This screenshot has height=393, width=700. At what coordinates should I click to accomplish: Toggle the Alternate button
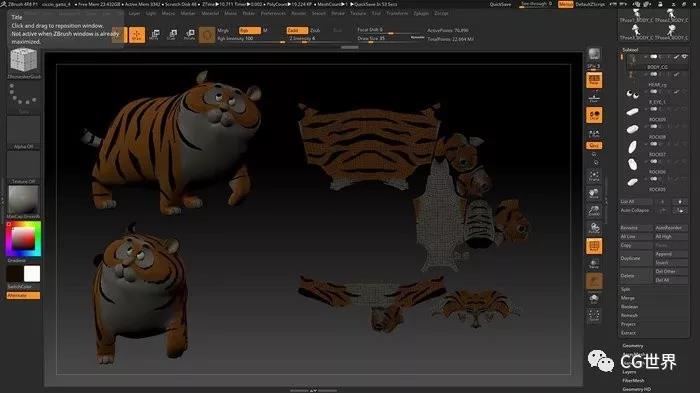tap(23, 295)
